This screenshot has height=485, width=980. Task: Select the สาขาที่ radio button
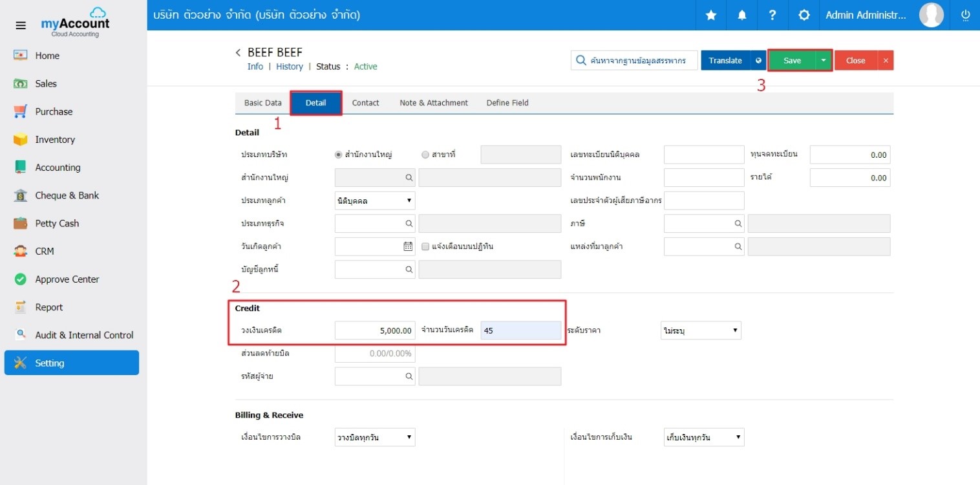click(425, 155)
